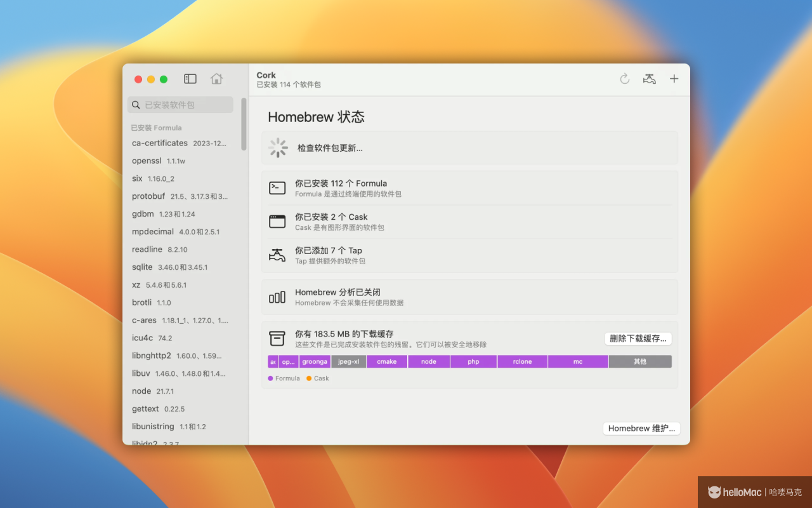Click the Homebrew 分析已关闭 text
The image size is (812, 508).
click(x=337, y=293)
